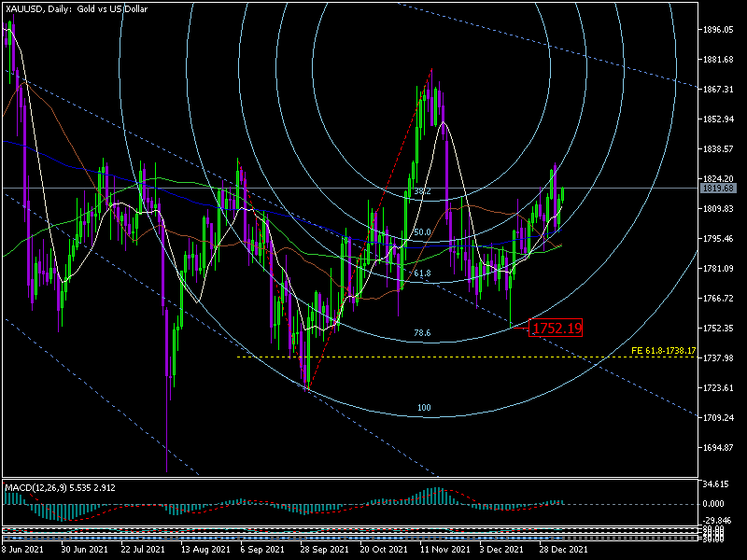Select the 28 Sep 2021 date marker
Screen dimensions: 747x560
click(x=323, y=550)
